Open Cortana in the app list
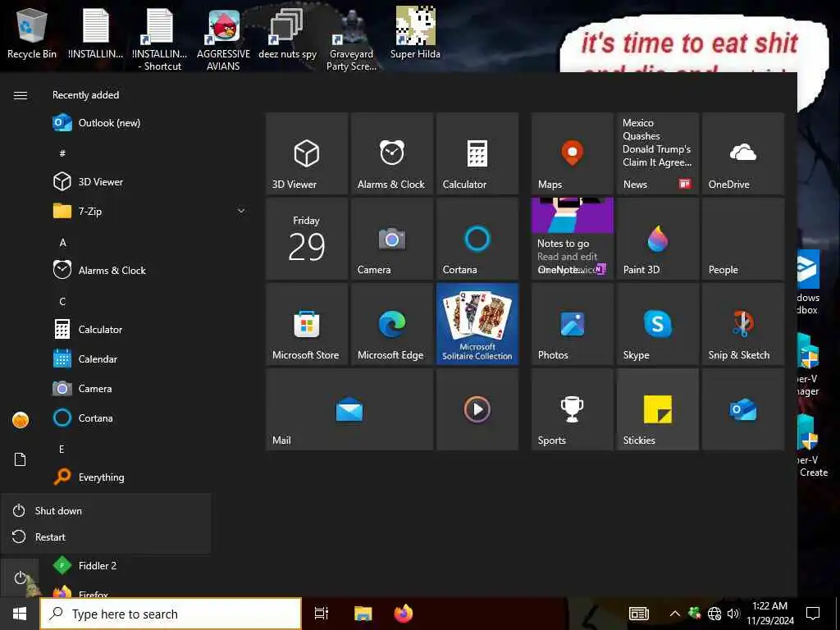Image resolution: width=840 pixels, height=630 pixels. coord(150,418)
